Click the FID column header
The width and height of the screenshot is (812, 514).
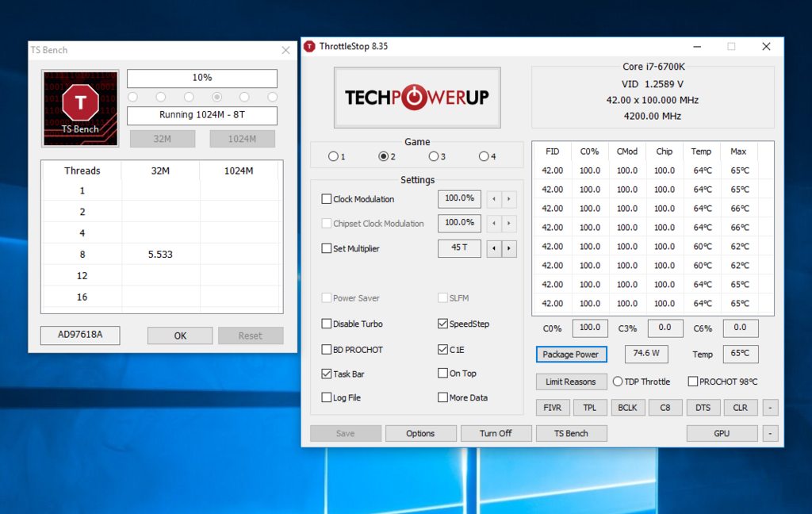[x=553, y=152]
